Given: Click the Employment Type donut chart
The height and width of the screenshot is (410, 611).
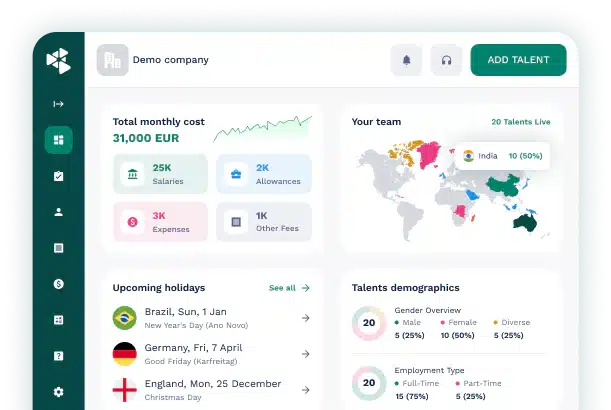Looking at the screenshot, I should pyautogui.click(x=369, y=383).
